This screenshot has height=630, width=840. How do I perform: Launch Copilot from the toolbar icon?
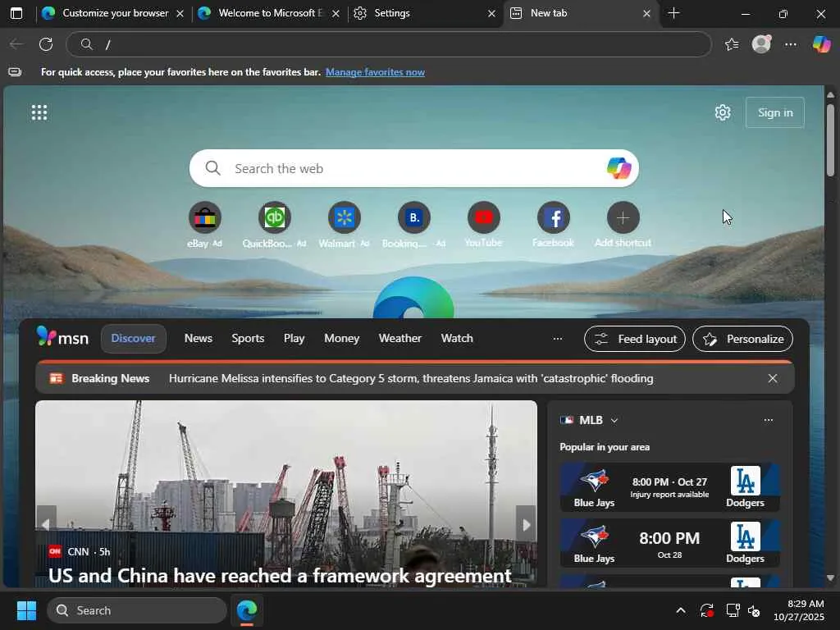821,44
